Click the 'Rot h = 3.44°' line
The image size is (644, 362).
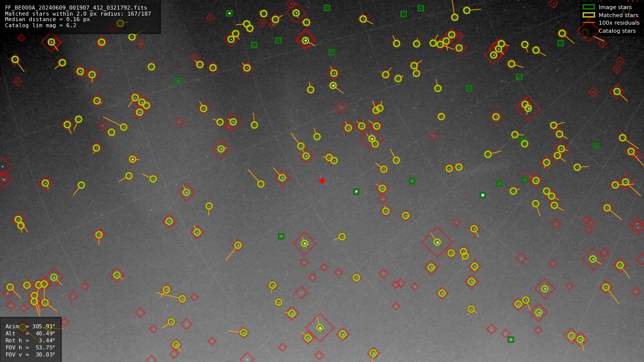point(30,341)
